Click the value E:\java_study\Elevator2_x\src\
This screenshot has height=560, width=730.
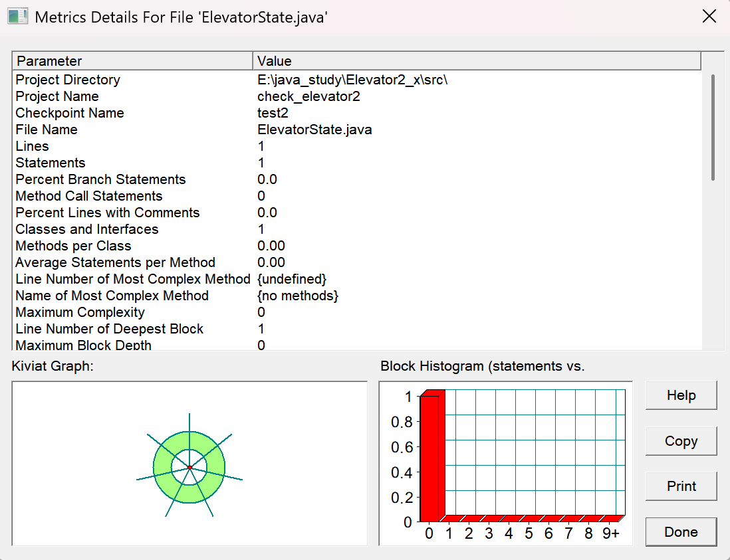pos(352,80)
